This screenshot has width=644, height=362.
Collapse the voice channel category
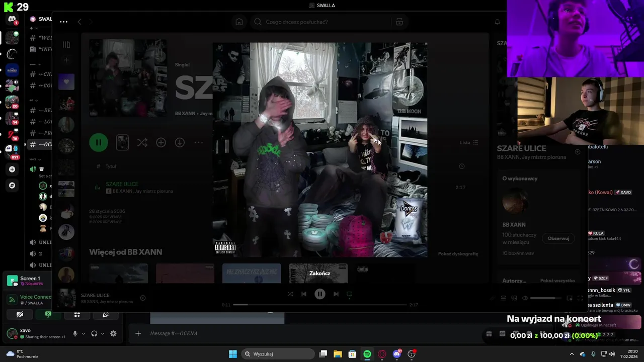pyautogui.click(x=35, y=159)
